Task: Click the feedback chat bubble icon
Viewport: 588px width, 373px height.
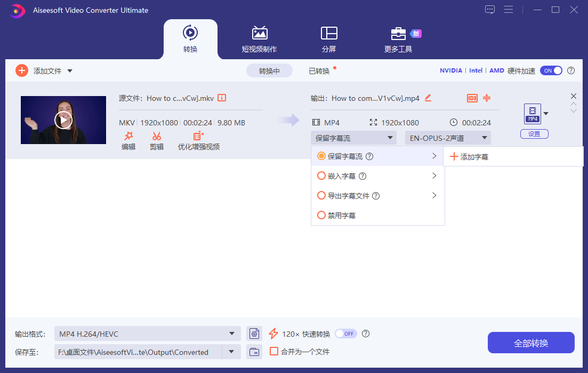Action: pos(489,9)
